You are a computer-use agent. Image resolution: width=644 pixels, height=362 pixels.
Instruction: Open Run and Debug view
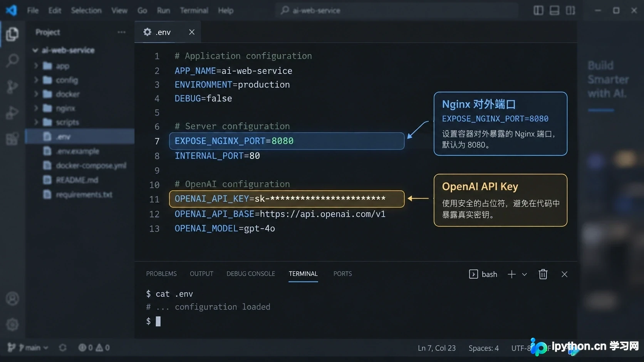pos(12,112)
